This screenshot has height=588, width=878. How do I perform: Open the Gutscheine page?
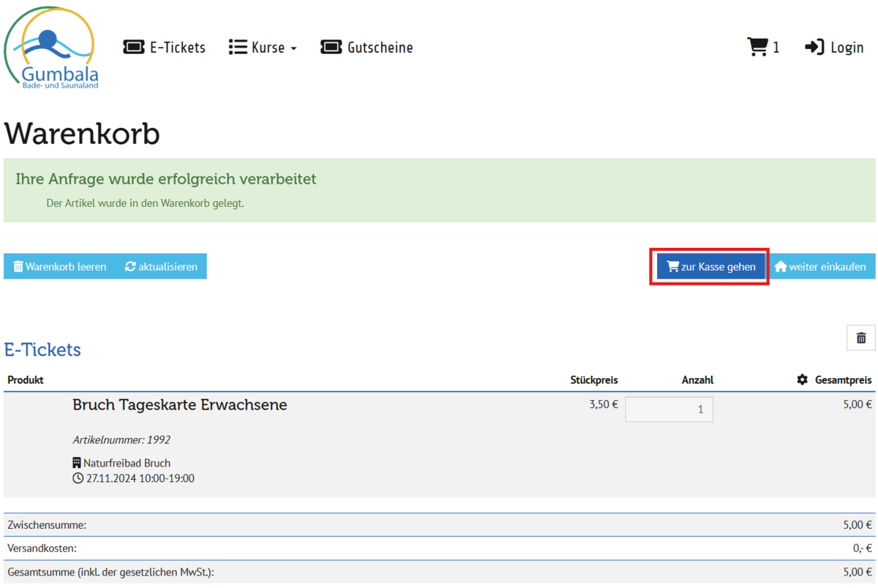367,48
